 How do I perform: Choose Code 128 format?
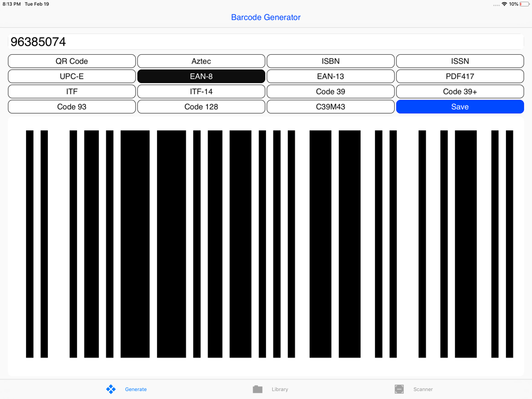click(201, 107)
